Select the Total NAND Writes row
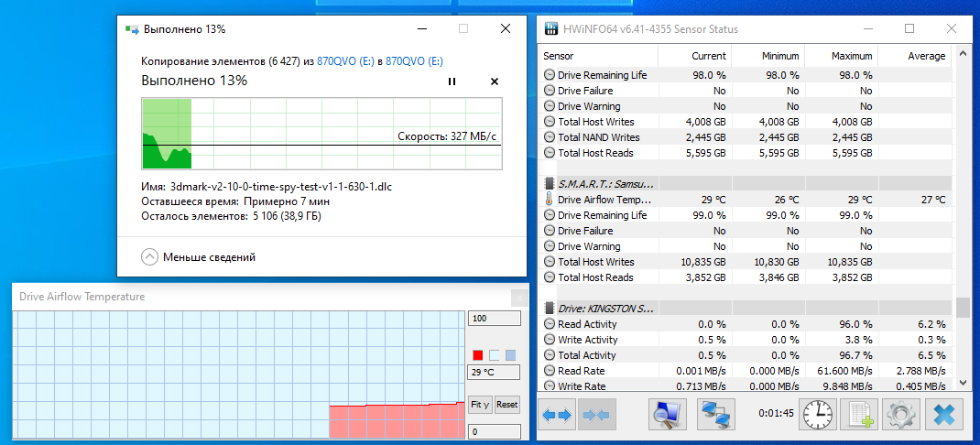980x445 pixels. pyautogui.click(x=745, y=136)
